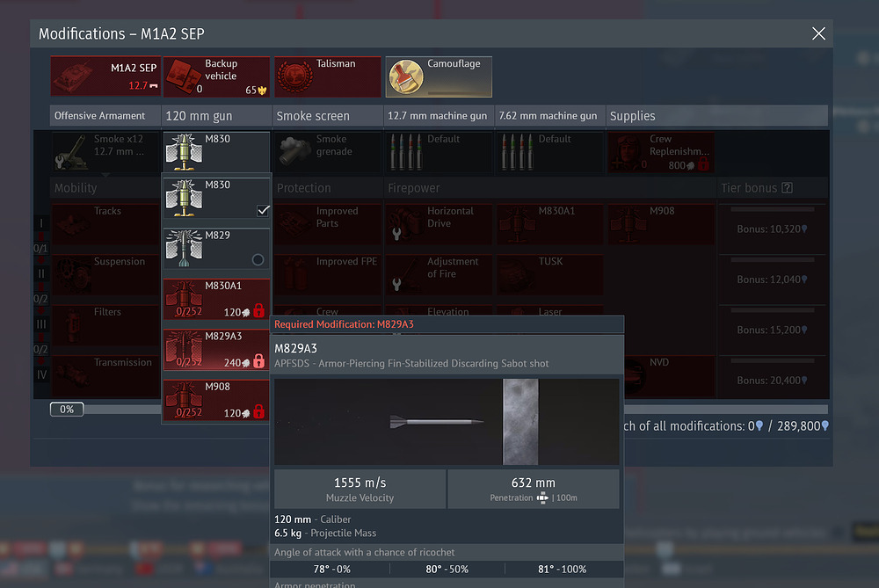Click the Bonus: 15,200 tier entry
The image size is (879, 588).
coord(772,330)
